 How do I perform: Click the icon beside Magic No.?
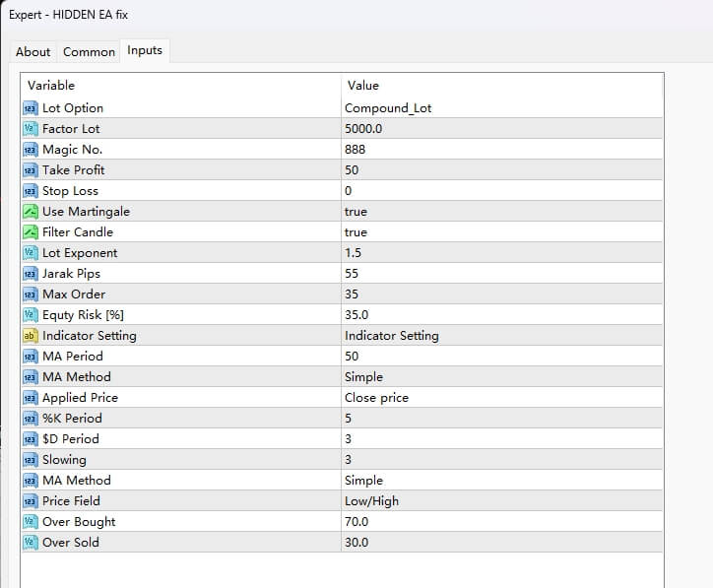pos(30,150)
